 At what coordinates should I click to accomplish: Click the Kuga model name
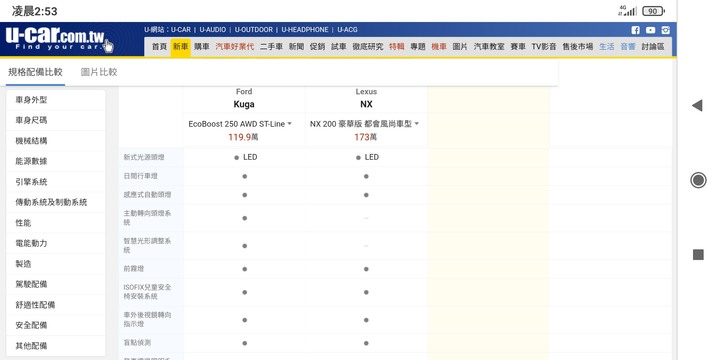[244, 104]
